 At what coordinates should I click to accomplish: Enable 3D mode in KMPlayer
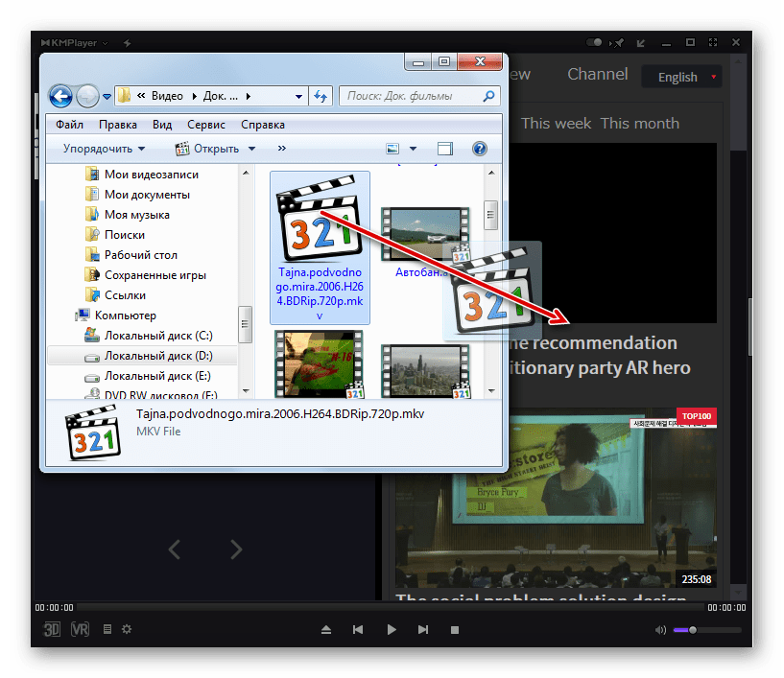tap(52, 629)
